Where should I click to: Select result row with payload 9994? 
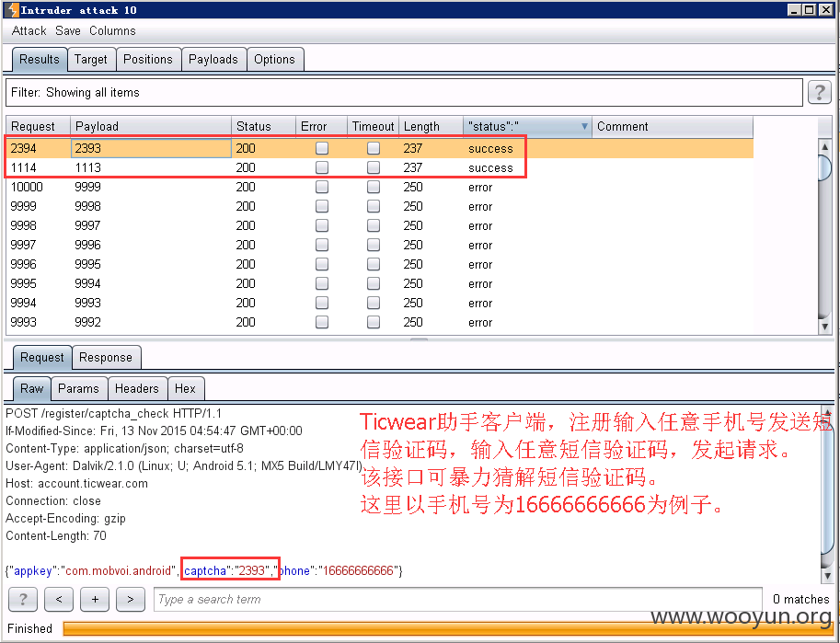(x=379, y=283)
